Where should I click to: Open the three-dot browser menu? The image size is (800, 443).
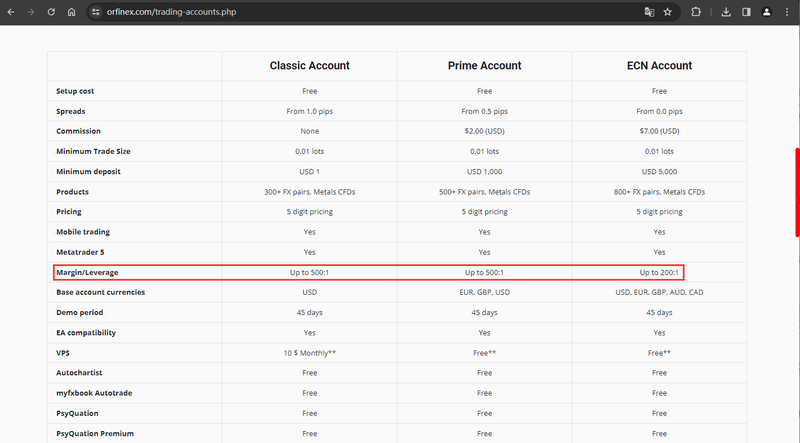click(x=787, y=12)
